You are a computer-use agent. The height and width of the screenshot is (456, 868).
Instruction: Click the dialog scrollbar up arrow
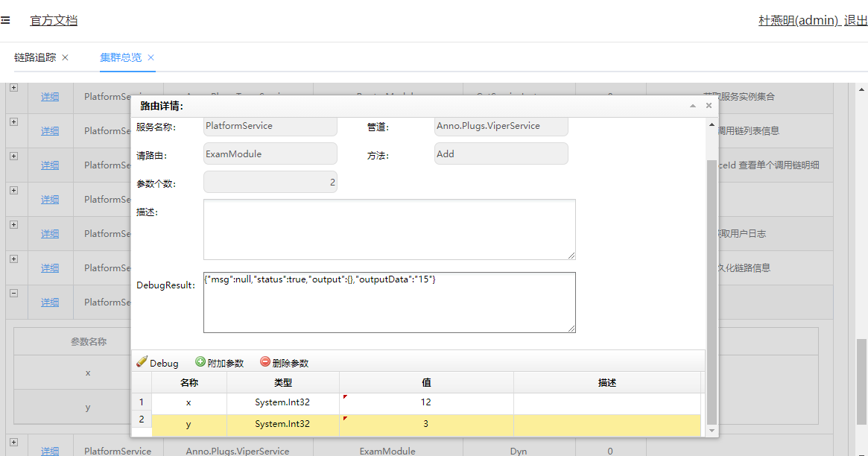712,124
